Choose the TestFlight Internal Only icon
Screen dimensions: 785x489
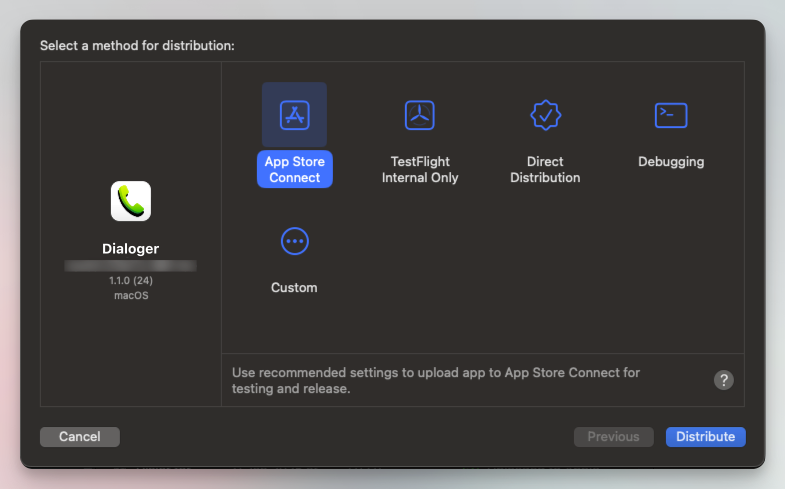[420, 115]
